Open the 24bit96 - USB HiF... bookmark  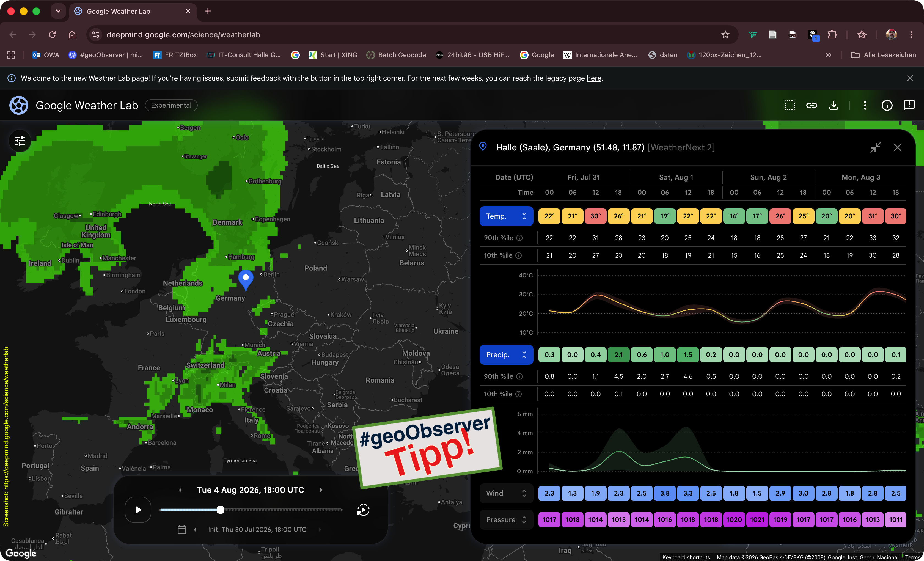[x=472, y=55]
